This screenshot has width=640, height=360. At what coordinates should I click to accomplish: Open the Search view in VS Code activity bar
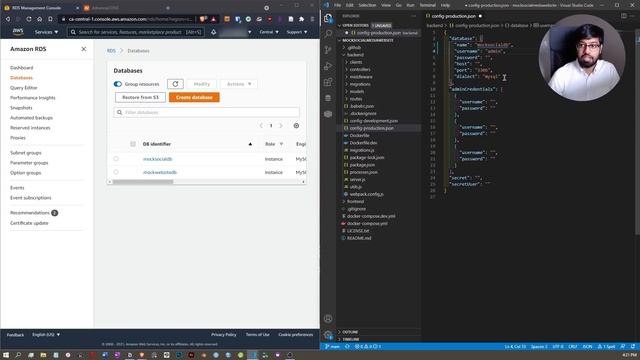click(x=328, y=34)
